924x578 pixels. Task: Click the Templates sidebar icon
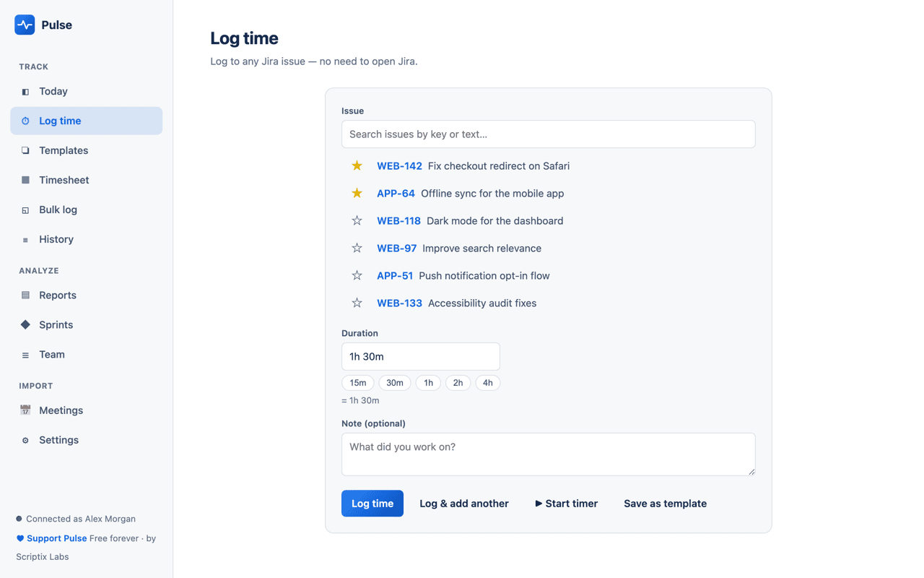point(25,151)
